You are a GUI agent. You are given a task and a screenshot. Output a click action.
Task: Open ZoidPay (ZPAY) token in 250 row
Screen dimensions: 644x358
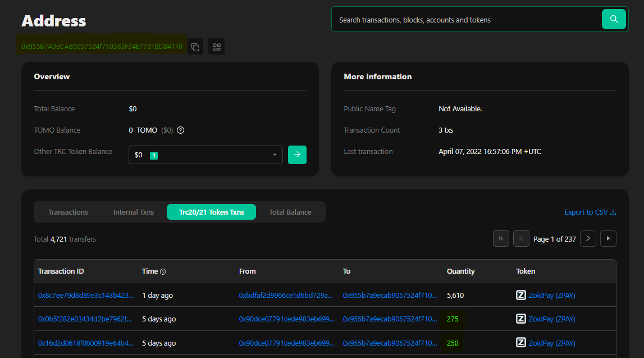pos(551,343)
